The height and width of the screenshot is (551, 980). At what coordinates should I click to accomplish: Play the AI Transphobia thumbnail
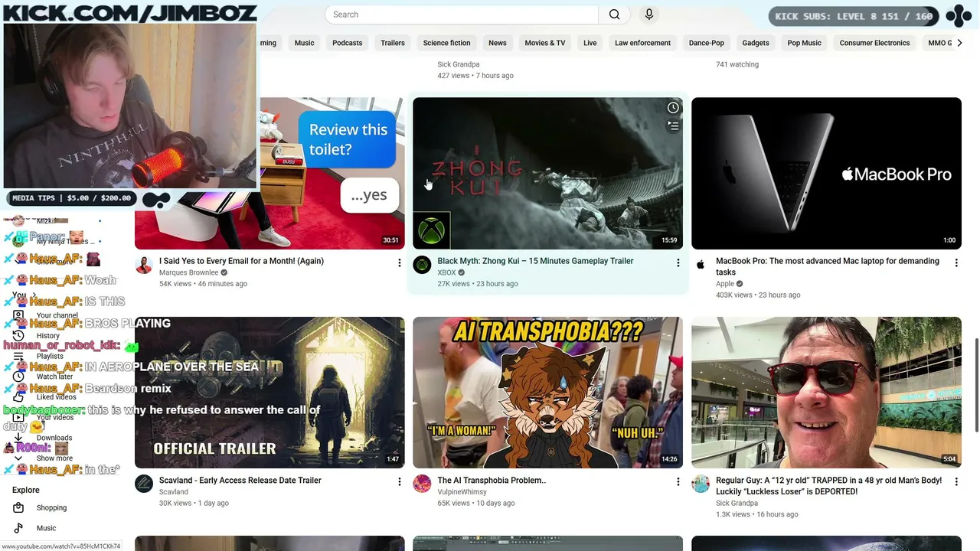click(547, 393)
